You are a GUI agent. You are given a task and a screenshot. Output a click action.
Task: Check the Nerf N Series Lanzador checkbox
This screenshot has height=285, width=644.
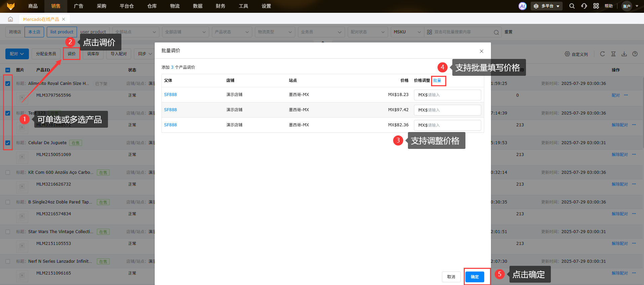(8, 261)
